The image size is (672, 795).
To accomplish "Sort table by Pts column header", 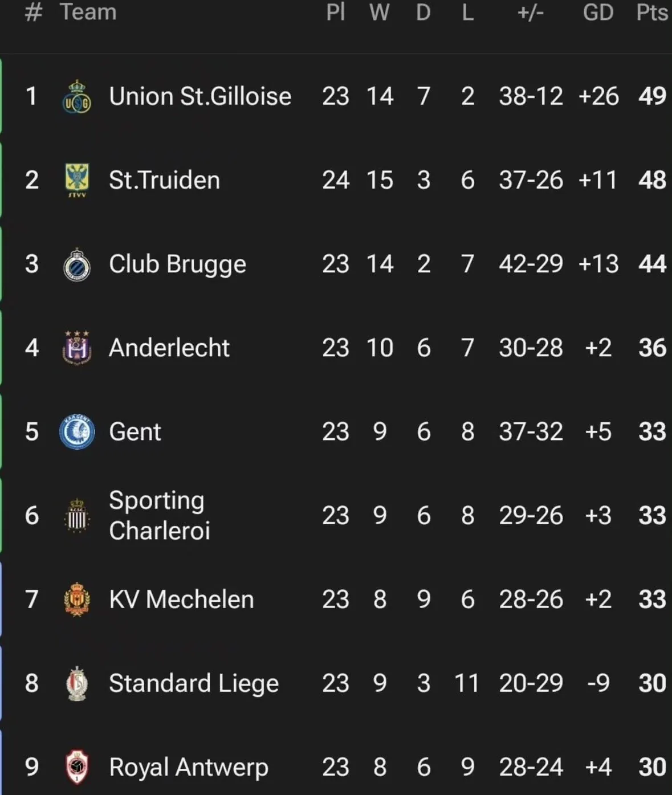I will tap(651, 12).
